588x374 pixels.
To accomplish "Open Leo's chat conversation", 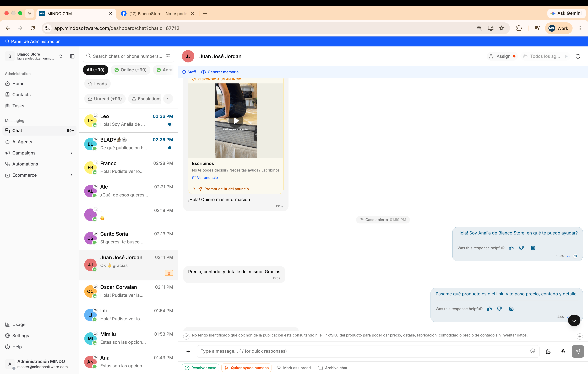I will tap(129, 120).
